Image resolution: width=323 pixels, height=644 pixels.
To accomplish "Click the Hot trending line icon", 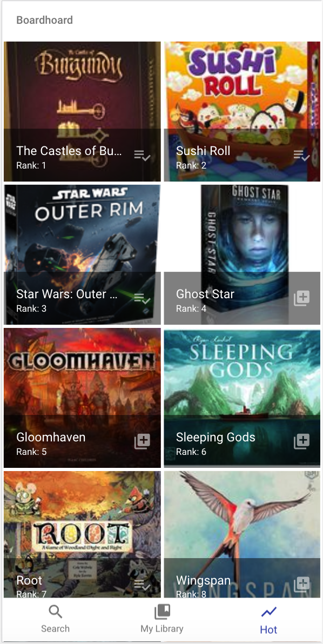I will pos(268,612).
